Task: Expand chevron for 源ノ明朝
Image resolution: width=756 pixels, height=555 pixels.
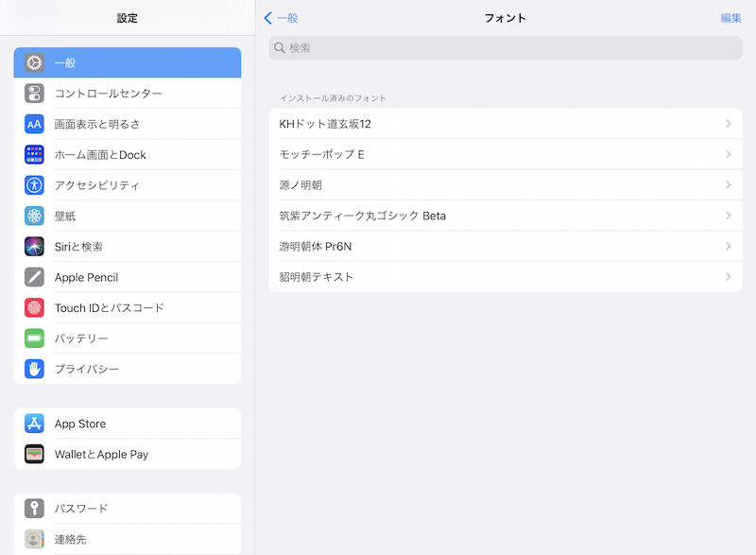Action: 728,185
